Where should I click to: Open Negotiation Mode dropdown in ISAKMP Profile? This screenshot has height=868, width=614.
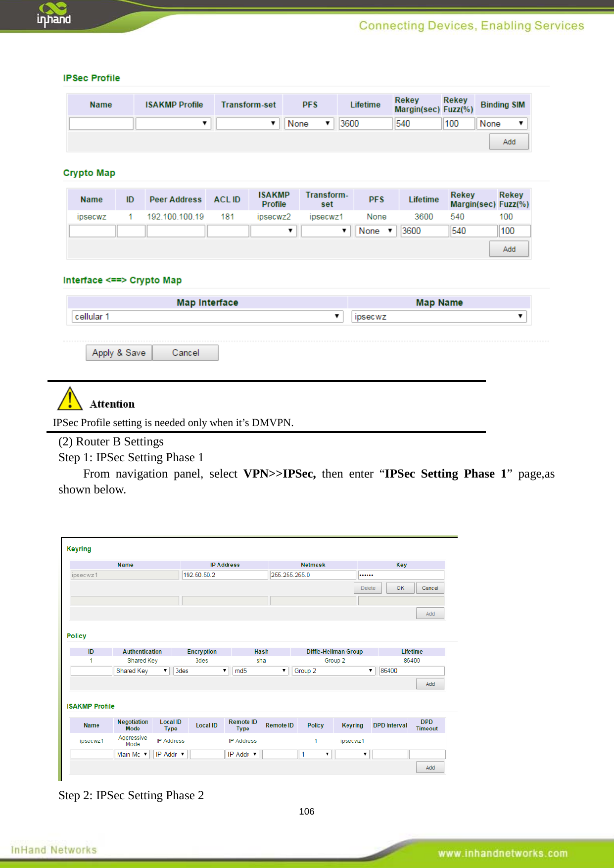[133, 754]
